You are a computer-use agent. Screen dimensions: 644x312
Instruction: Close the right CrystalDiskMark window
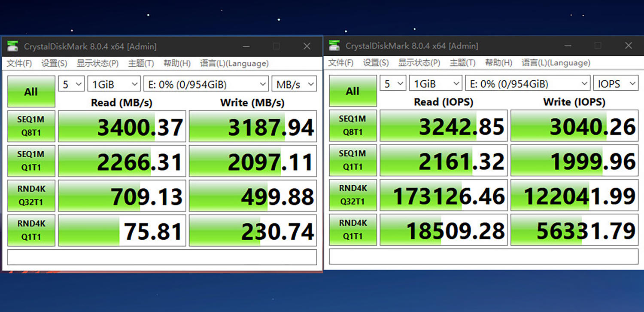click(629, 46)
